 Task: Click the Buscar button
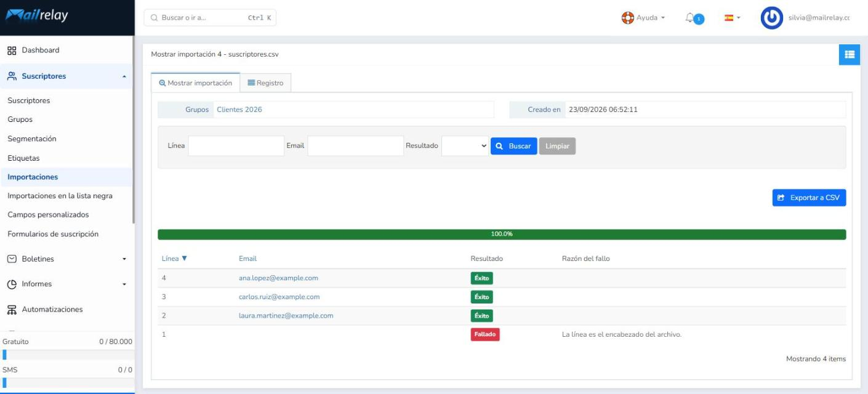point(513,146)
